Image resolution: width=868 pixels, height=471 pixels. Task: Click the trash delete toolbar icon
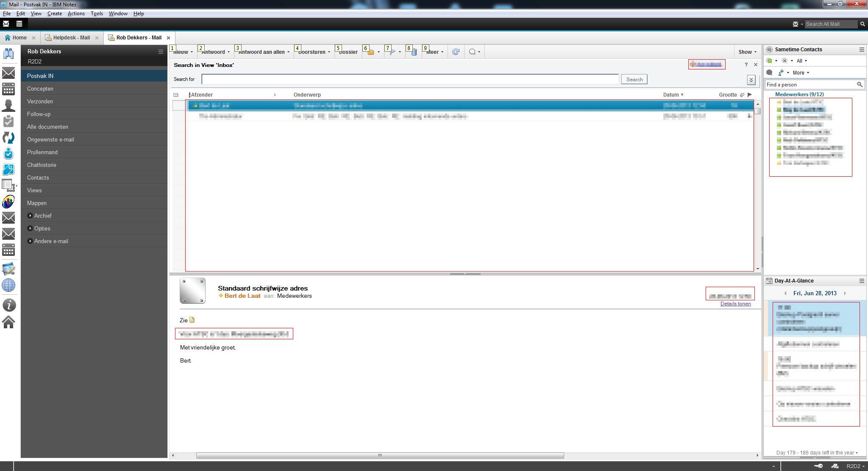[x=414, y=52]
